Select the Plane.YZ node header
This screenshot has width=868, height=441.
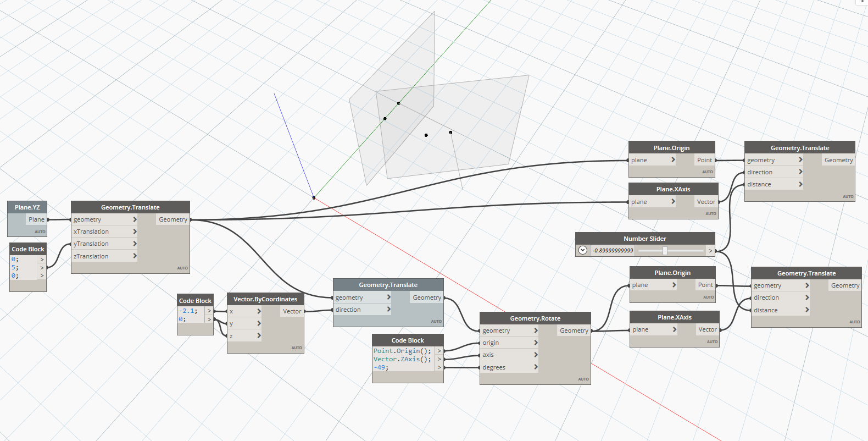click(27, 207)
